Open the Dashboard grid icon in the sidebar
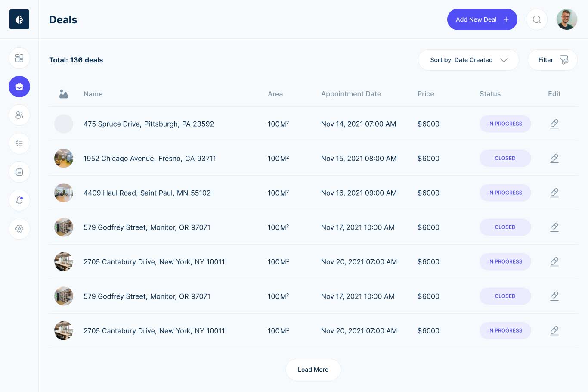 point(19,58)
